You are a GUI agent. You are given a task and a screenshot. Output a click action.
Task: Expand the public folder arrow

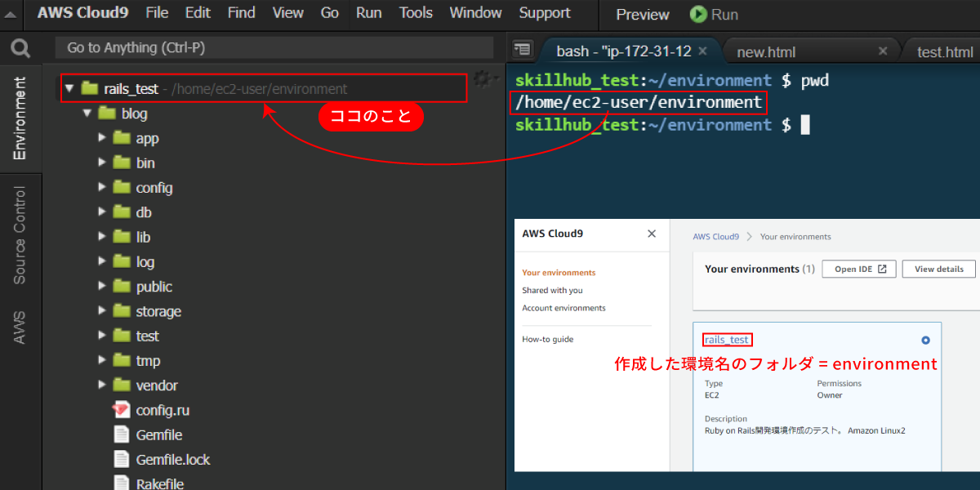click(x=102, y=286)
